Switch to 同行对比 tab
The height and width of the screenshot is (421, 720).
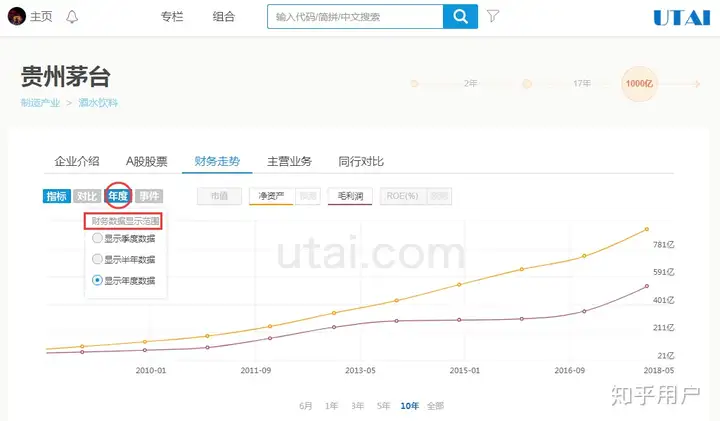coord(361,161)
